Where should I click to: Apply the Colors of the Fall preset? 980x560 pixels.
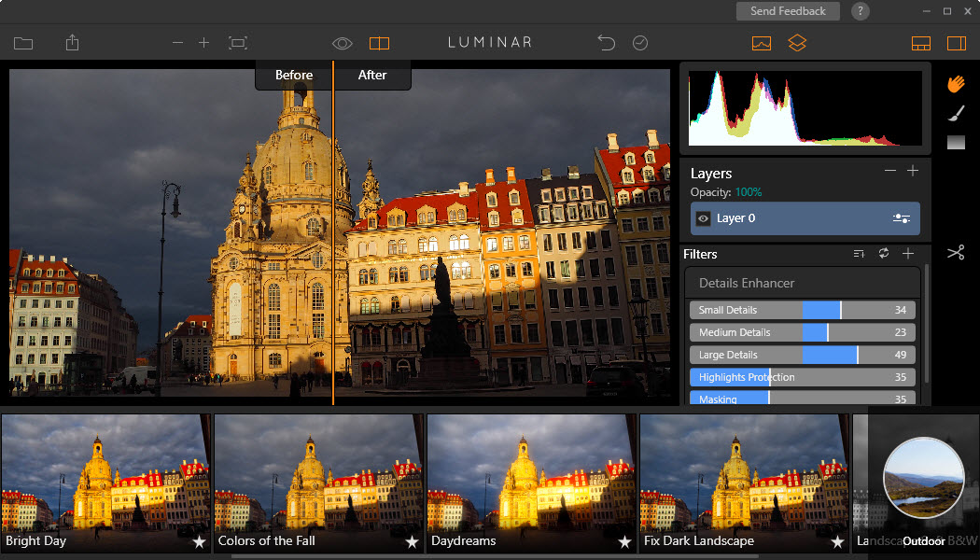pyautogui.click(x=319, y=483)
